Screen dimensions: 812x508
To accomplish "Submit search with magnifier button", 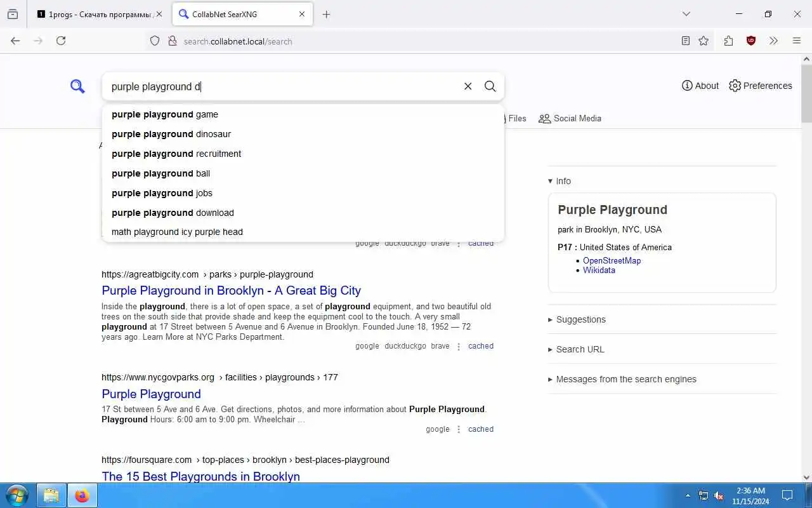I will point(490,86).
